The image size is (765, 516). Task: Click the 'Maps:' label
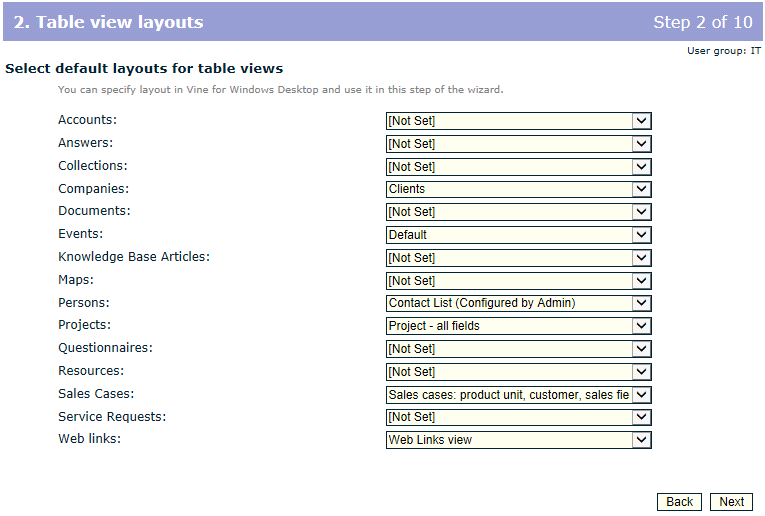coord(76,280)
